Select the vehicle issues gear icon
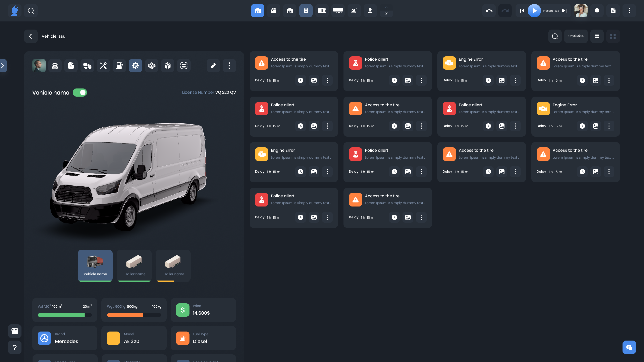Screen dimensions: 644x362 (135, 66)
